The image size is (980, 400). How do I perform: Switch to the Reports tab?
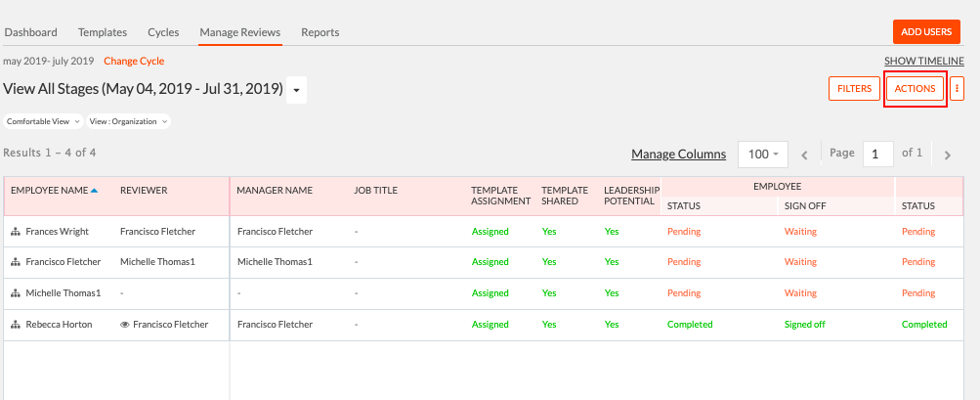[320, 32]
